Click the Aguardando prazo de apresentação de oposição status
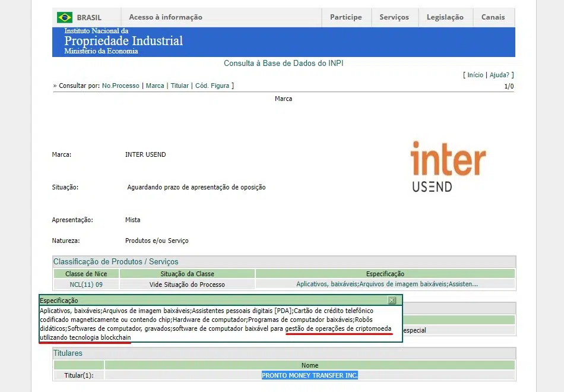 pyautogui.click(x=197, y=187)
